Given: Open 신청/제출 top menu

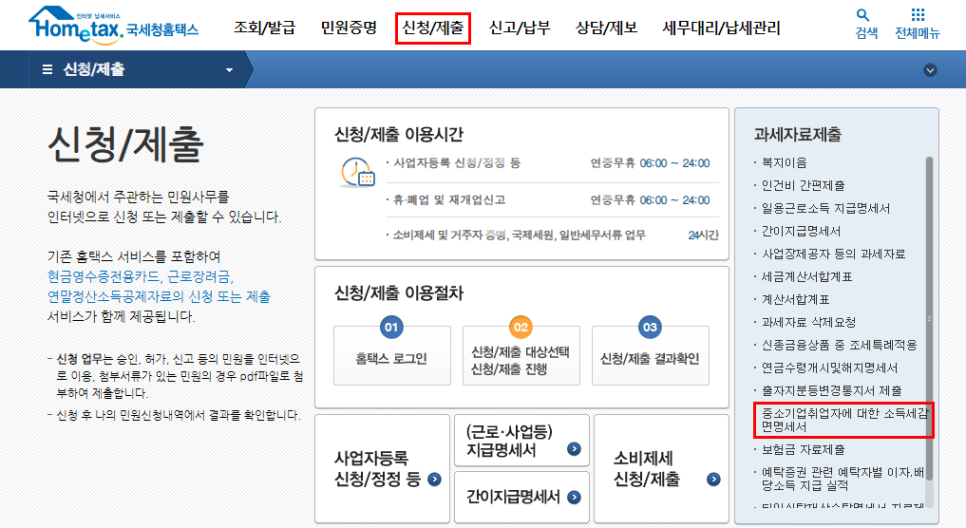Looking at the screenshot, I should coord(433,28).
